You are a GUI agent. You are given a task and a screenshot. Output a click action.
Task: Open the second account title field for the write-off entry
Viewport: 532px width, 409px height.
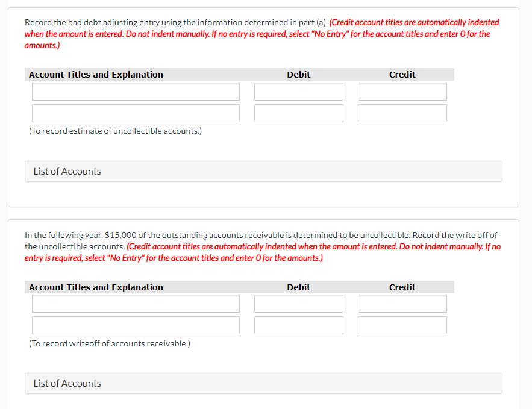[x=135, y=325]
